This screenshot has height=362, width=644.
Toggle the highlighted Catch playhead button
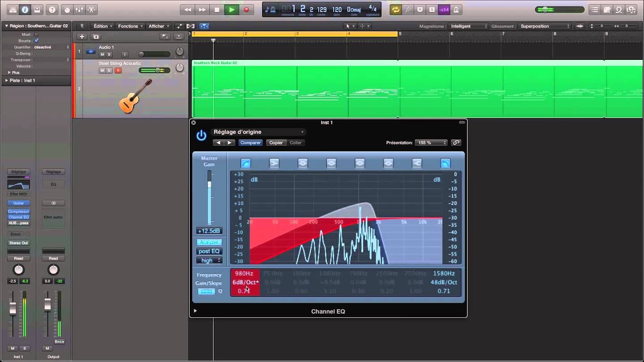pyautogui.click(x=204, y=26)
